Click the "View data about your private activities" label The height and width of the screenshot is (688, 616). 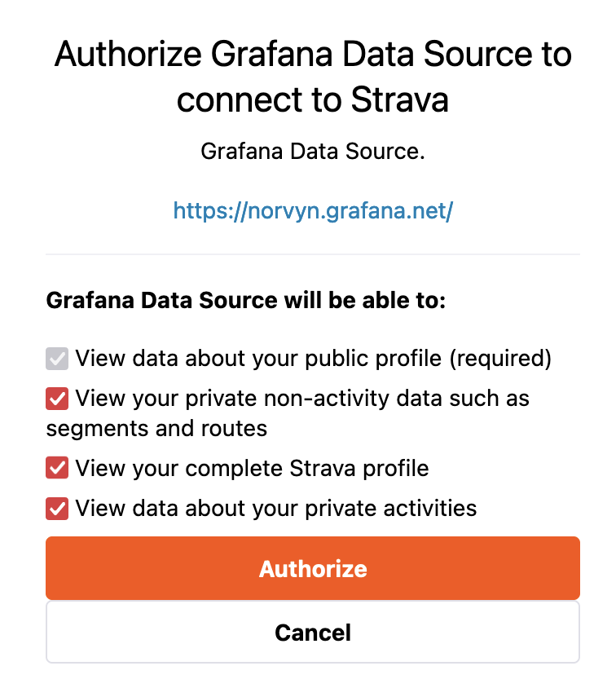[275, 509]
